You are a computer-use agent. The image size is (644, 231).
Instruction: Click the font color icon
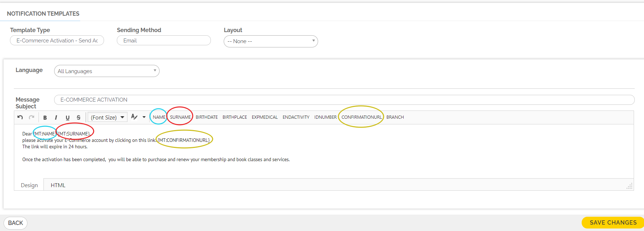click(134, 117)
